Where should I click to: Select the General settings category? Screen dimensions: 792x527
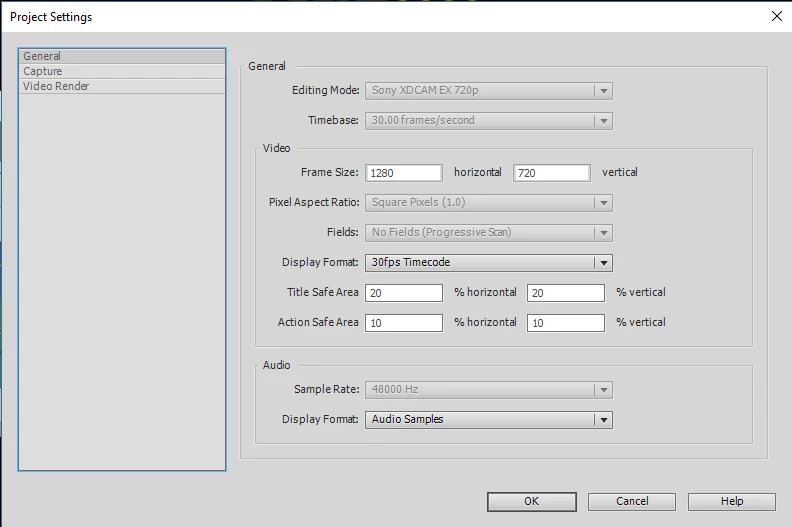(122, 56)
